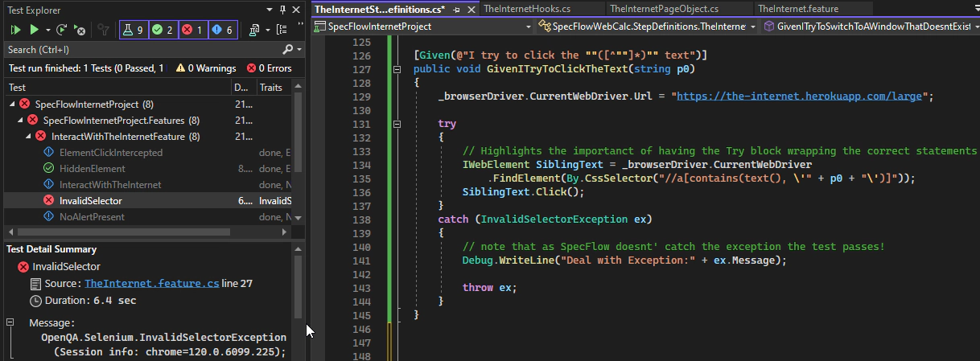Collapse the try block at line 131
The height and width of the screenshot is (361, 980).
[396, 125]
